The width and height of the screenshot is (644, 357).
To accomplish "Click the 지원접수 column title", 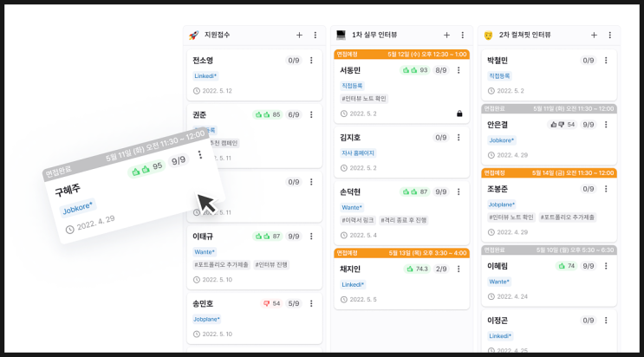I will coord(217,36).
